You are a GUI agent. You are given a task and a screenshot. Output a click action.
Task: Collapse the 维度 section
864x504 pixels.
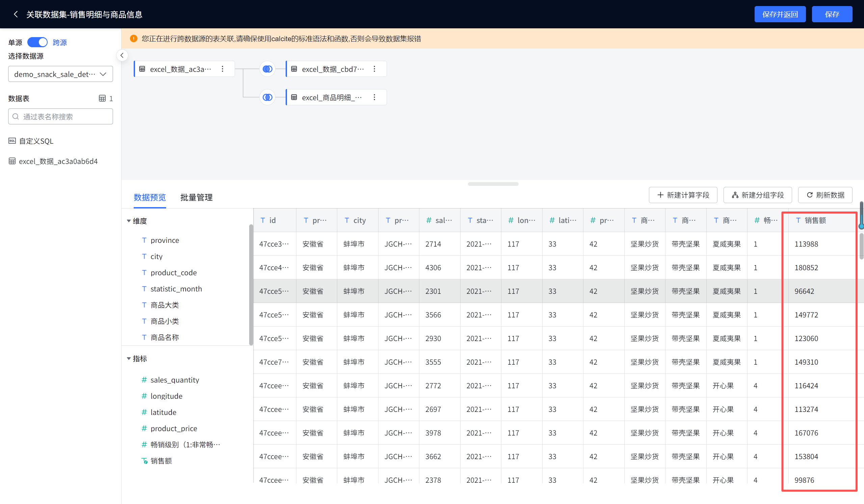(x=129, y=221)
